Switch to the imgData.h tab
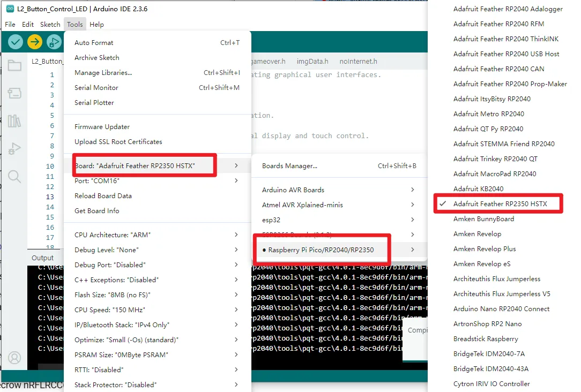 coord(312,62)
